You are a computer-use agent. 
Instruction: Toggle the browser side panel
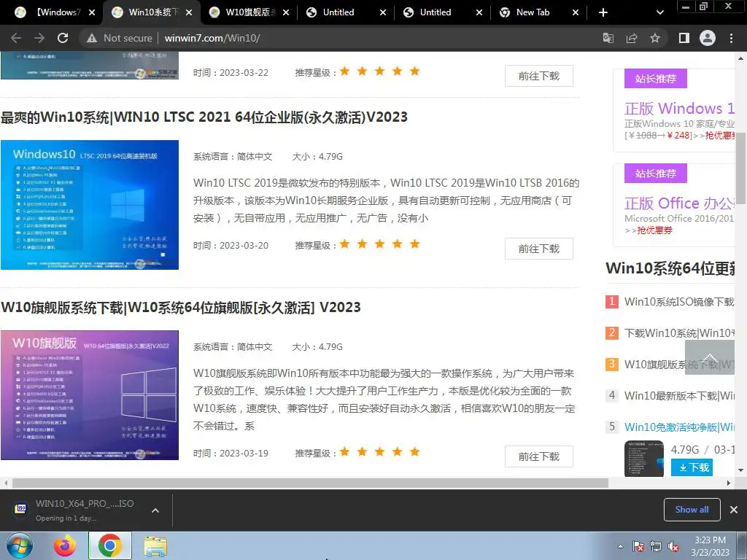[684, 38]
